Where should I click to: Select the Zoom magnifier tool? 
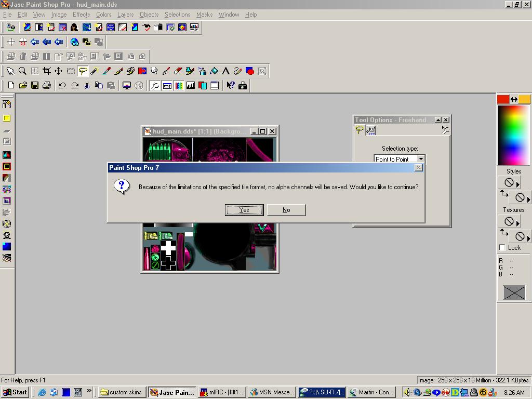tap(22, 71)
